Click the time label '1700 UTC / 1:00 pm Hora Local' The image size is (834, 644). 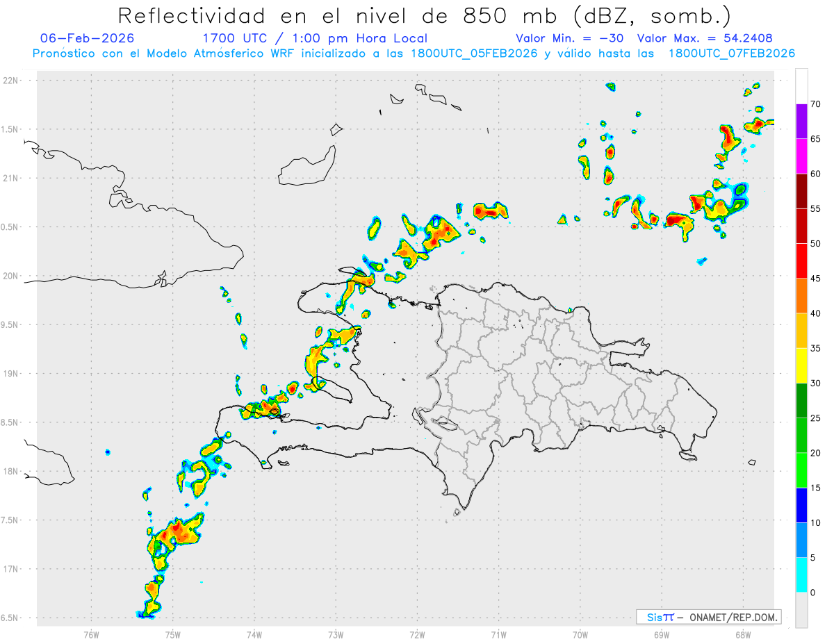click(x=315, y=38)
